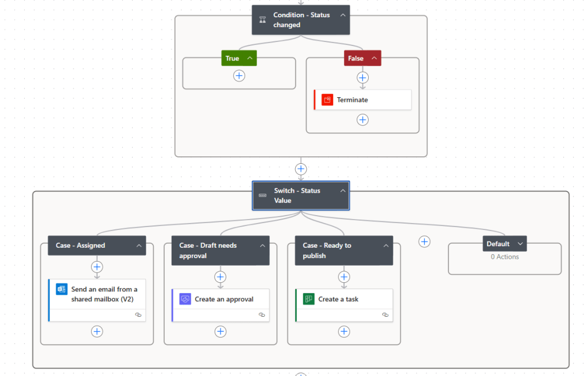This screenshot has height=376, width=588.
Task: Click the Approvals icon in Create an approval
Action: [x=184, y=299]
